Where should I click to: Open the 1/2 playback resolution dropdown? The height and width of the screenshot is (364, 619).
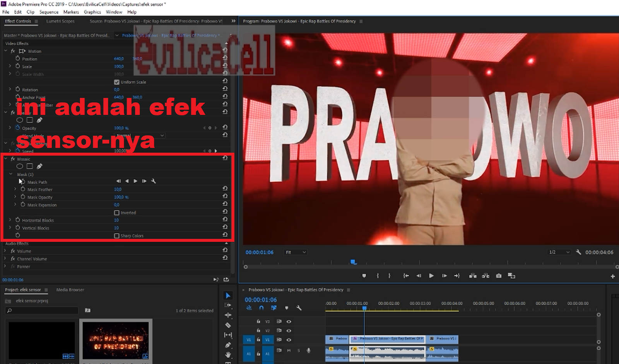(x=559, y=252)
